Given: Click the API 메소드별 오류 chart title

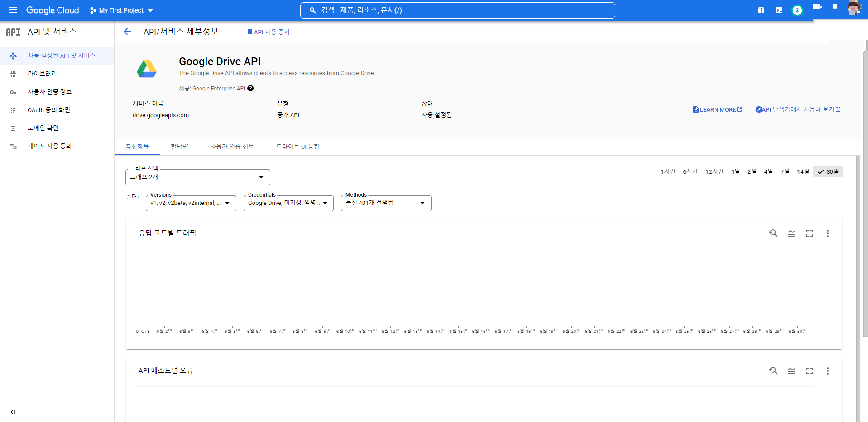Looking at the screenshot, I should (166, 370).
